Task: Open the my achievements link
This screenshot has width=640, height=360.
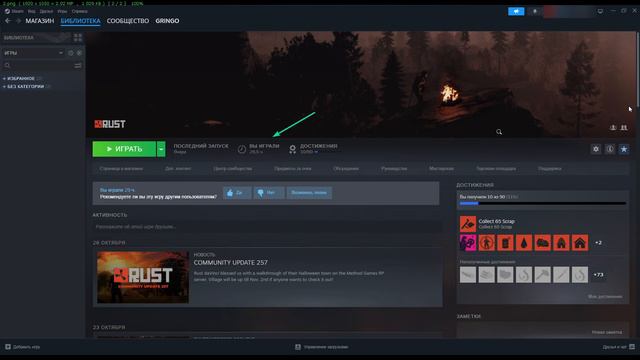Action: click(605, 297)
